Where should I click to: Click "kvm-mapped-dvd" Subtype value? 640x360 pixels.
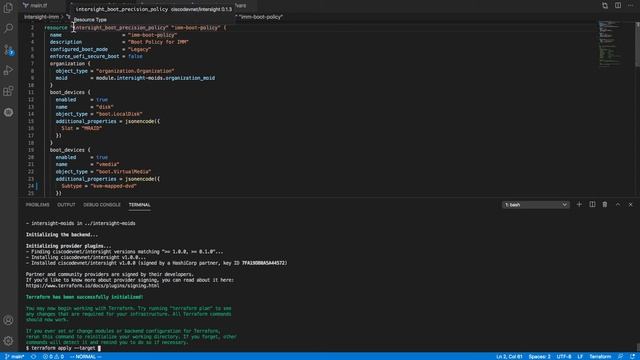(113, 186)
